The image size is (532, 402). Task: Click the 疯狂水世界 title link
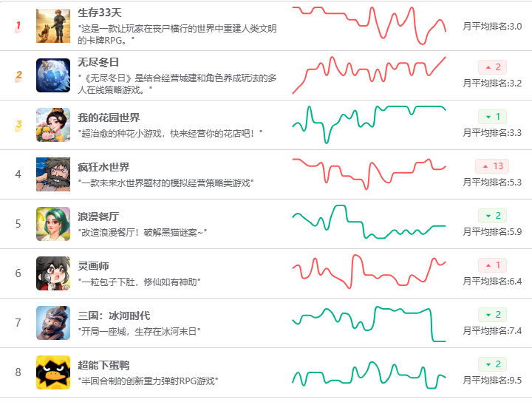[x=103, y=167]
